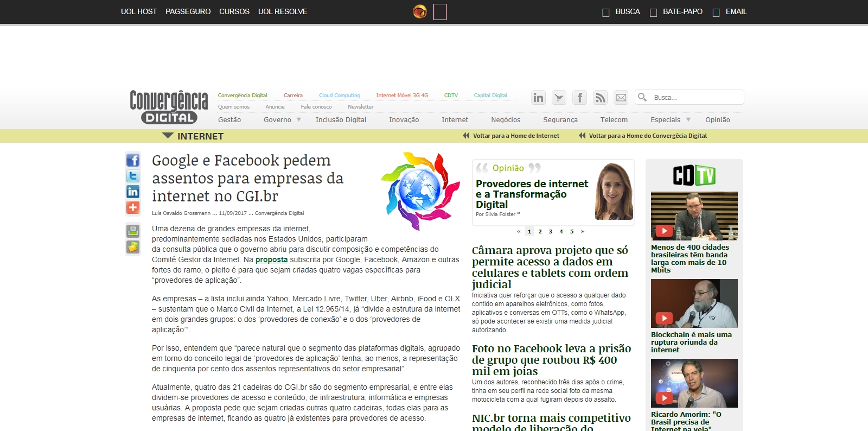The image size is (868, 431).
Task: Click the orange plus share icon
Action: 133,207
